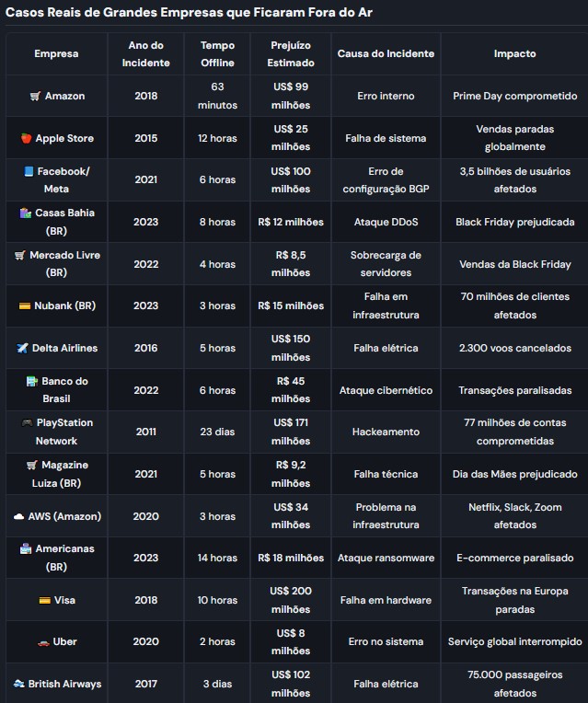Click the shopping bags icon beside Casas Bahia
The height and width of the screenshot is (703, 588).
[x=25, y=213]
